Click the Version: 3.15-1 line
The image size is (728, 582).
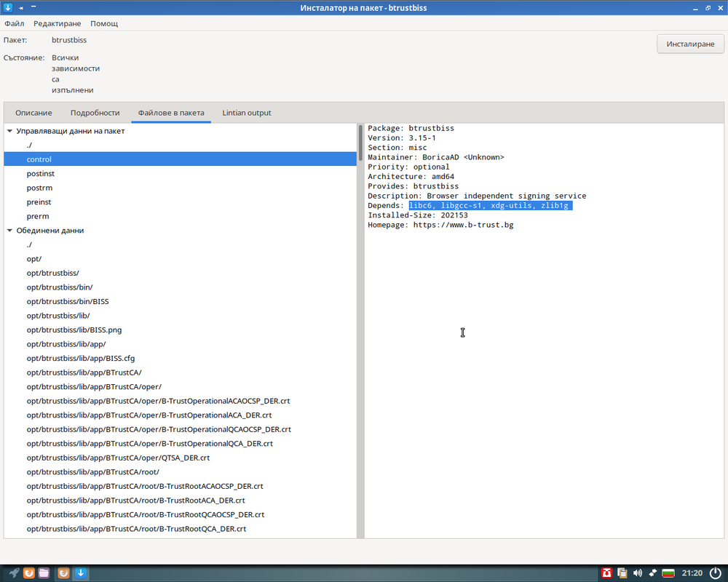402,137
